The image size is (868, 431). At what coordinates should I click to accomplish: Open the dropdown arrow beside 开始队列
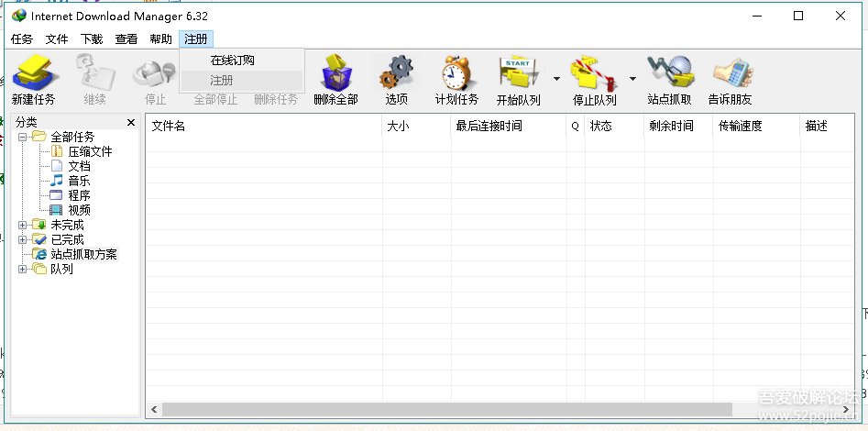pyautogui.click(x=557, y=79)
